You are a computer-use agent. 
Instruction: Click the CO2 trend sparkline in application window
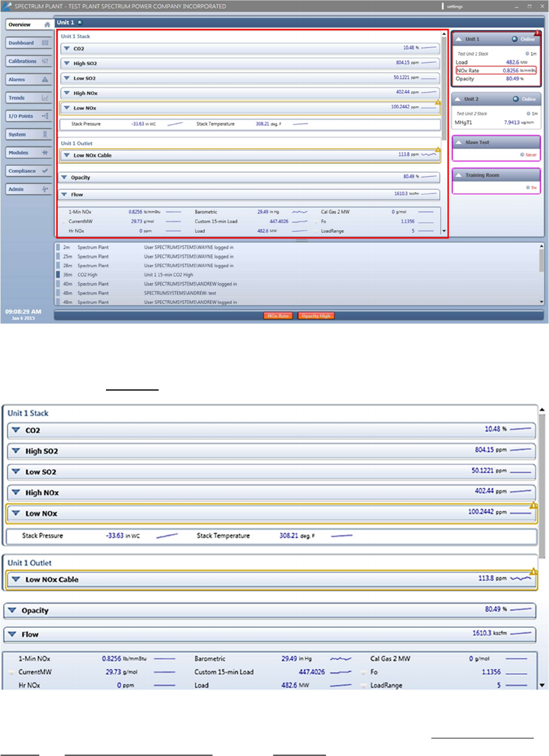(x=429, y=47)
